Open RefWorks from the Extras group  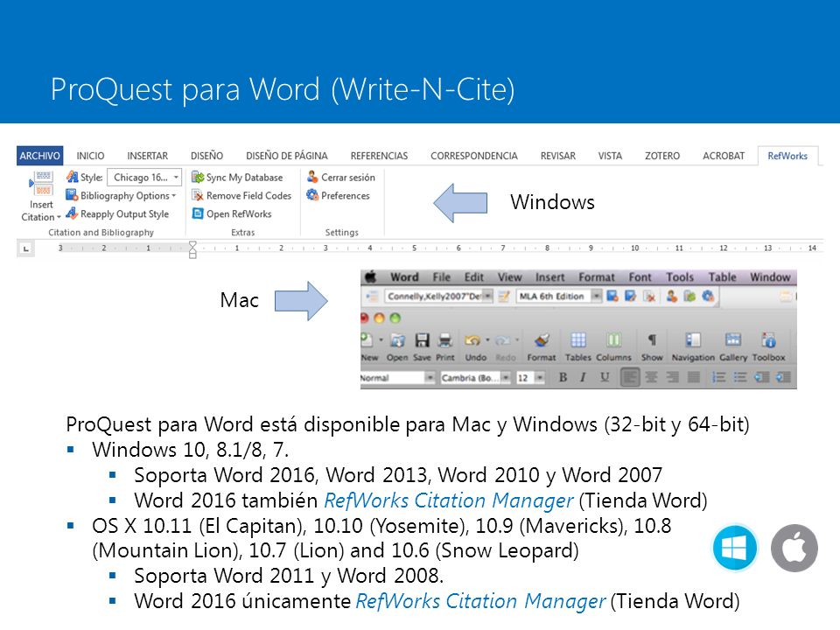point(232,213)
